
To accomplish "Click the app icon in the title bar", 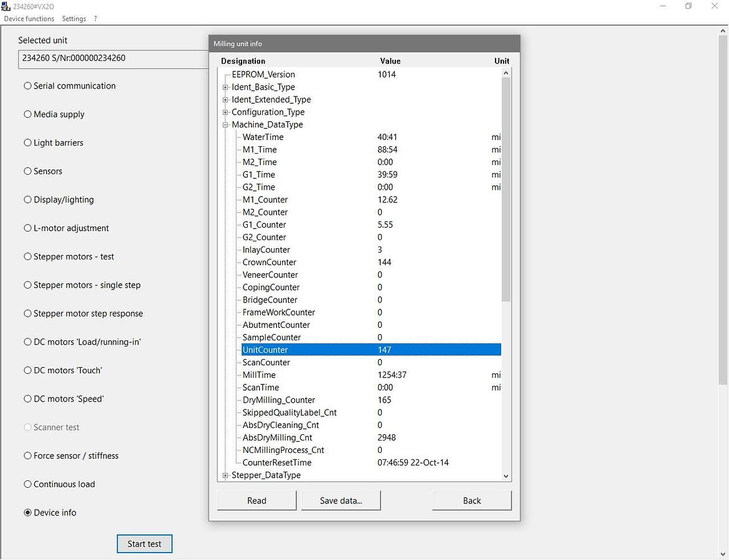I will coord(6,6).
